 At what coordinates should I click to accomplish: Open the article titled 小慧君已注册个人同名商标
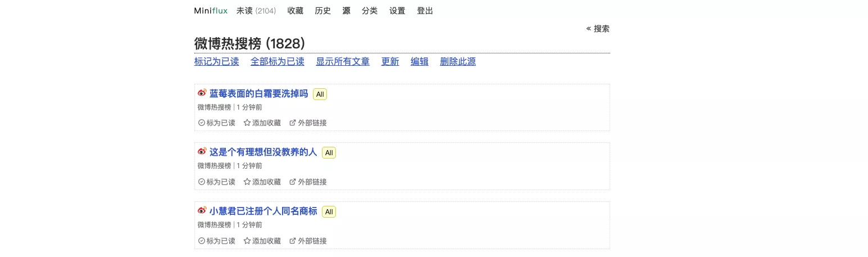click(263, 211)
